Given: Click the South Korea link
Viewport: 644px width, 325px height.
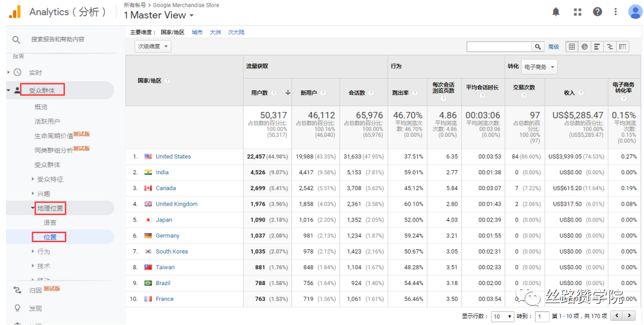Looking at the screenshot, I should coord(171,251).
